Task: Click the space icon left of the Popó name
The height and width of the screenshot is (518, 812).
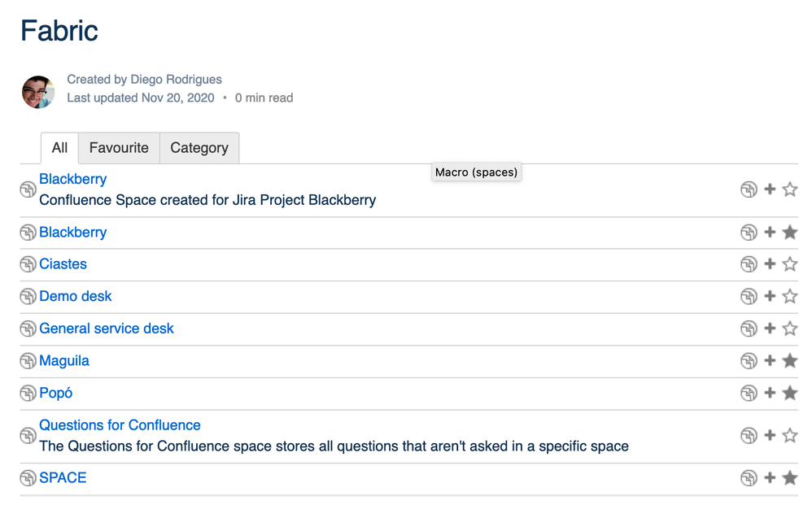Action: click(x=28, y=394)
